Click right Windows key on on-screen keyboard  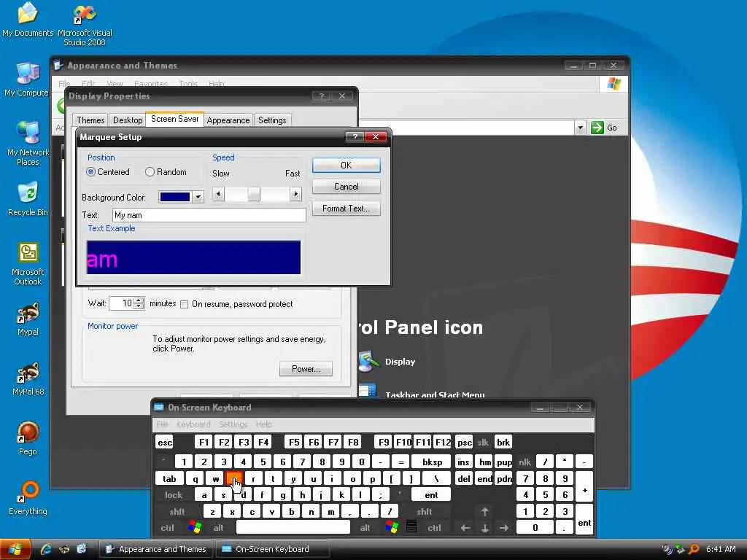[392, 527]
